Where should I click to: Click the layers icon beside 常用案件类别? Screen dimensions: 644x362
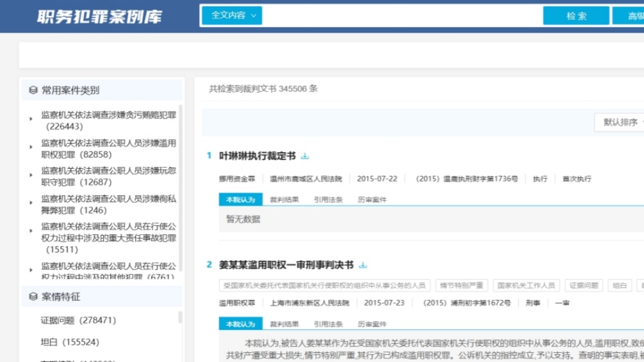33,90
